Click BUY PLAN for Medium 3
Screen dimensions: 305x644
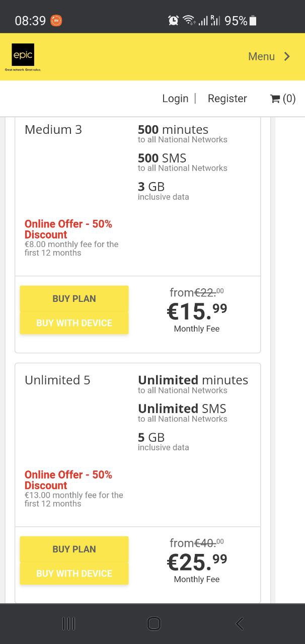click(74, 298)
